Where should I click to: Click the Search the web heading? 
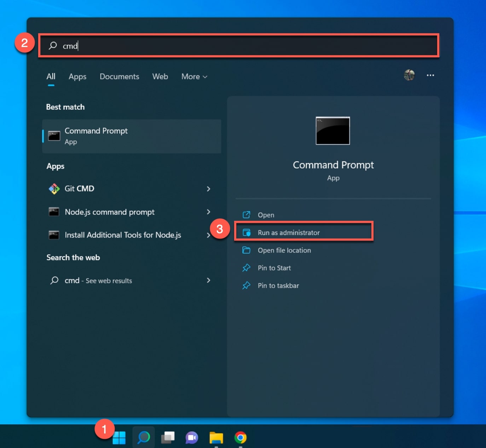pos(73,258)
